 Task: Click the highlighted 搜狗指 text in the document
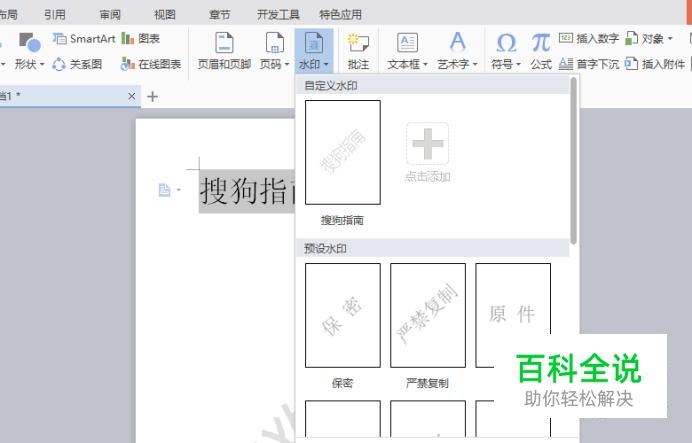[x=247, y=191]
